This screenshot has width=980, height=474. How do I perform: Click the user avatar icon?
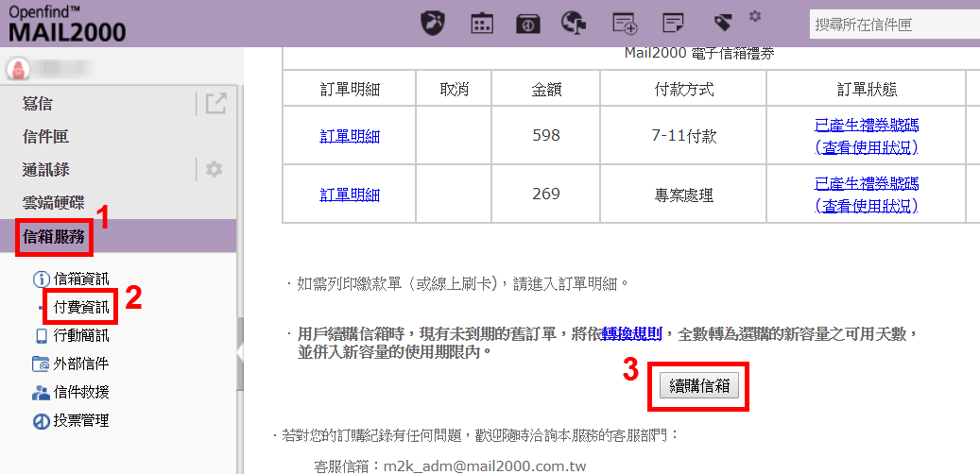(x=18, y=68)
